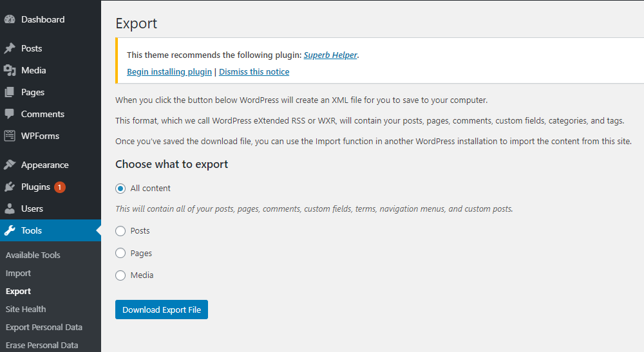Click the Media icon in sidebar
644x352 pixels.
(10, 70)
